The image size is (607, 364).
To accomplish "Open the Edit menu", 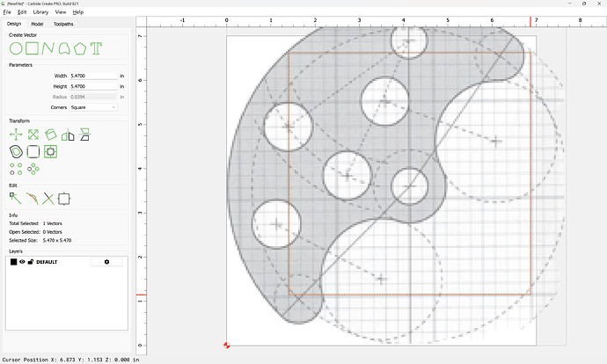I will [22, 12].
